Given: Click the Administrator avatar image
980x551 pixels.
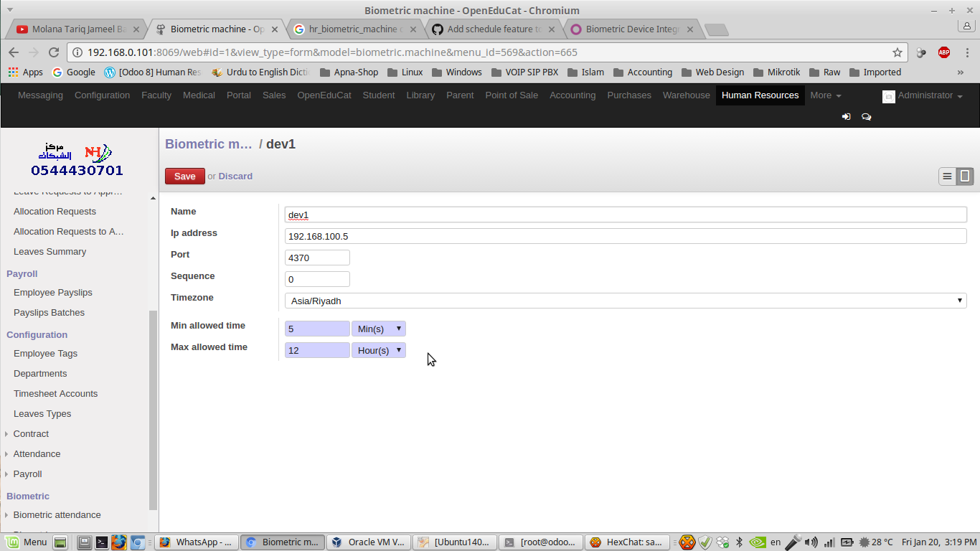Looking at the screenshot, I should click(888, 96).
